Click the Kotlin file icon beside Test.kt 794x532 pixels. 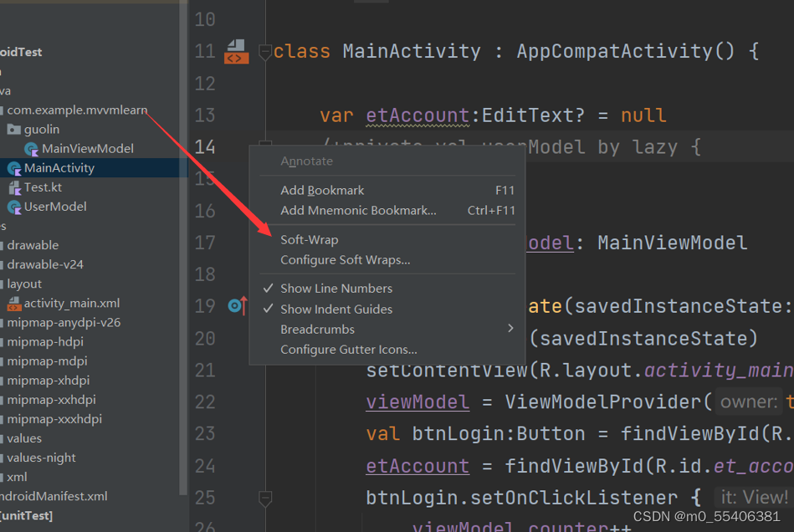(15, 187)
